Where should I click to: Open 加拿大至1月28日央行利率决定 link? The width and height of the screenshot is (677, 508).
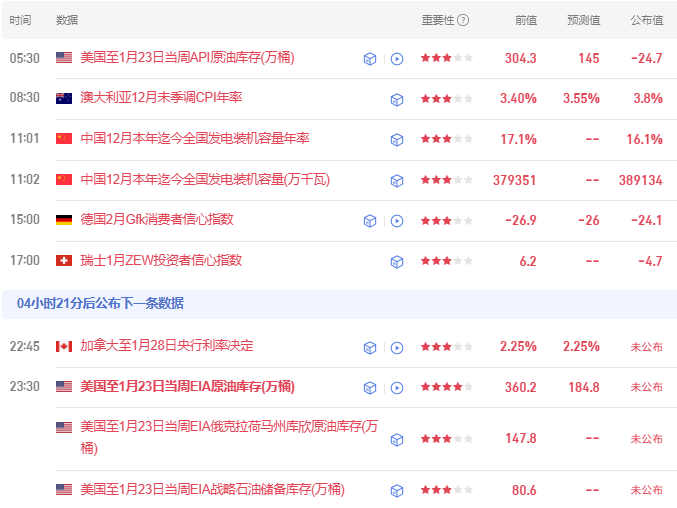click(x=167, y=346)
